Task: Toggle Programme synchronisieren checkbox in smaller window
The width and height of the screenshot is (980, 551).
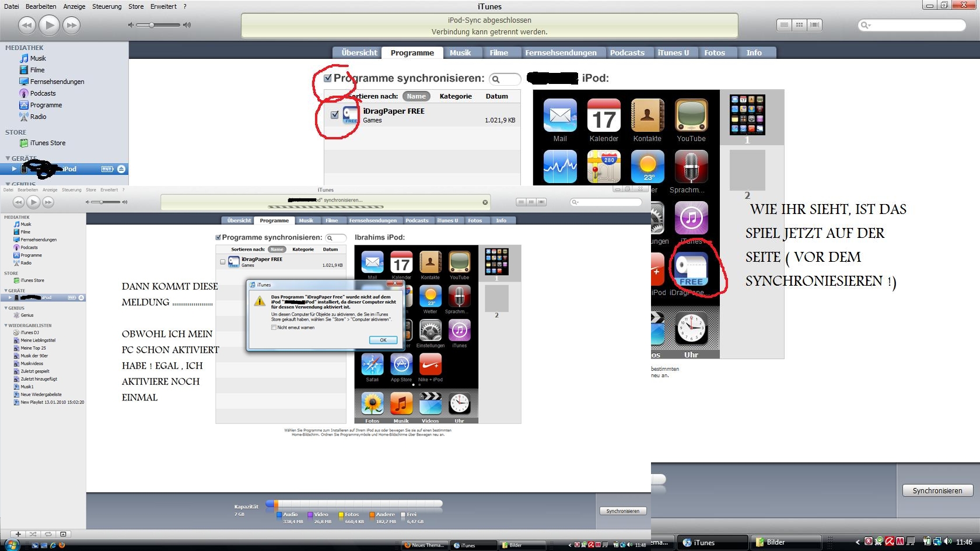Action: click(x=218, y=238)
